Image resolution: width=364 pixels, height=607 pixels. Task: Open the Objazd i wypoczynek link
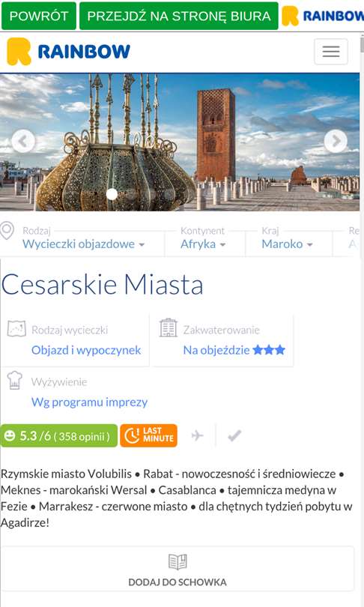point(86,350)
